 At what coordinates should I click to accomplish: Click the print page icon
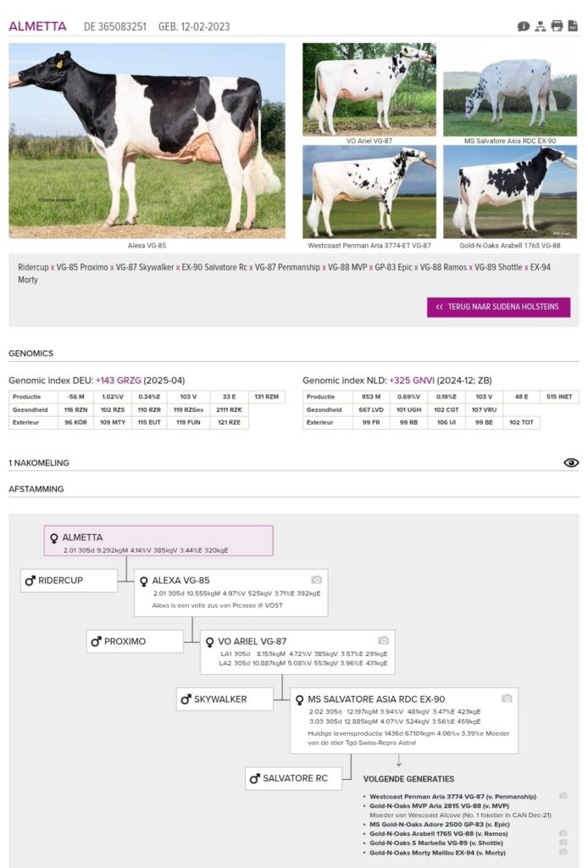tap(557, 26)
